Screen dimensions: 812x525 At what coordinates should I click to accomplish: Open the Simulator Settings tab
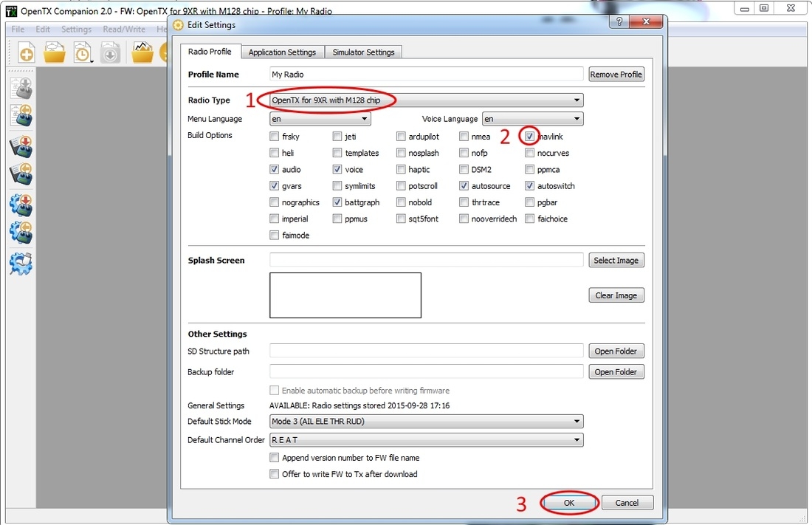(x=363, y=52)
